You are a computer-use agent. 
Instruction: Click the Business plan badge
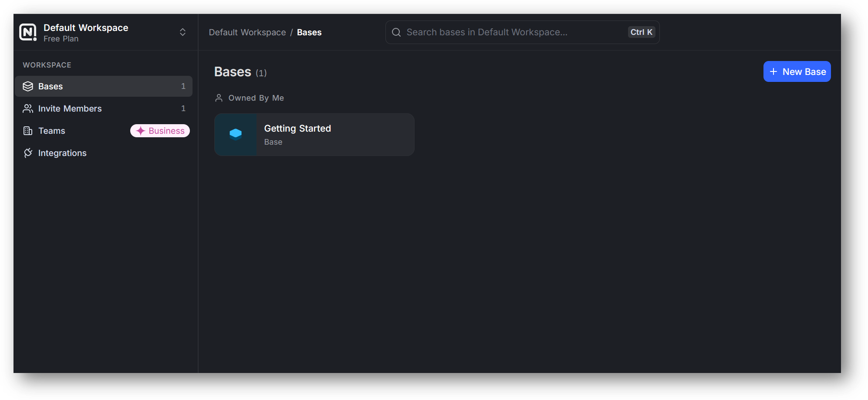click(x=160, y=131)
